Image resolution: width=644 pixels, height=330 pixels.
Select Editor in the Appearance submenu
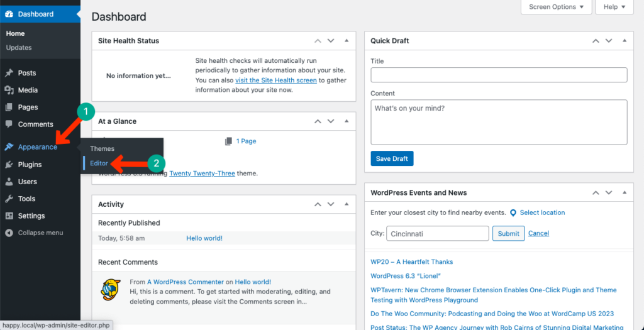pyautogui.click(x=99, y=163)
